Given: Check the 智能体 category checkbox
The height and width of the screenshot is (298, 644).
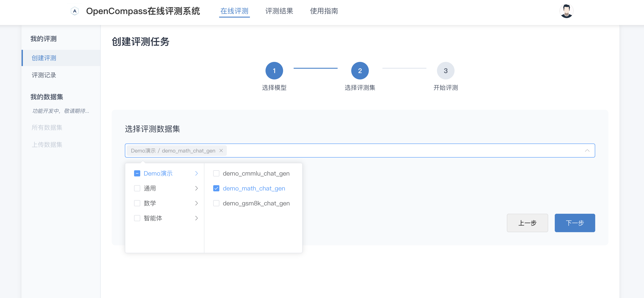Looking at the screenshot, I should (137, 218).
